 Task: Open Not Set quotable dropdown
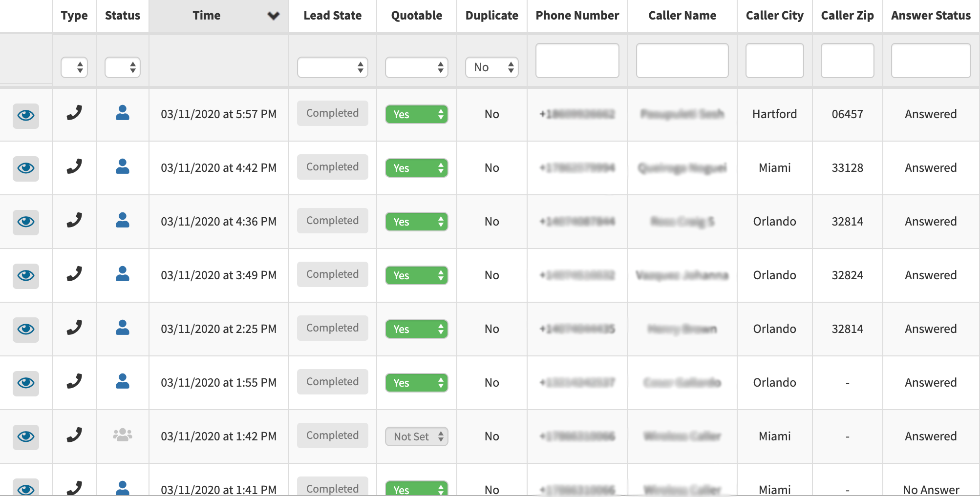pos(416,436)
